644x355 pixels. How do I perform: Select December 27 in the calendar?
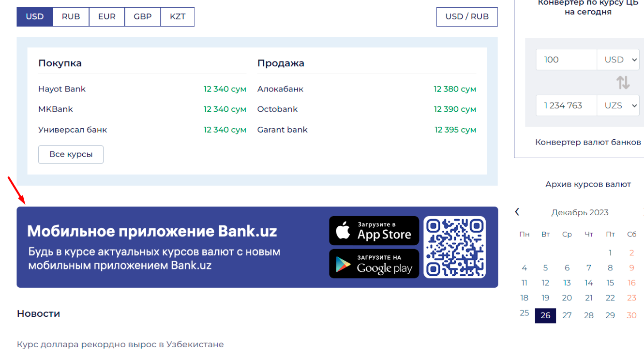pos(567,315)
